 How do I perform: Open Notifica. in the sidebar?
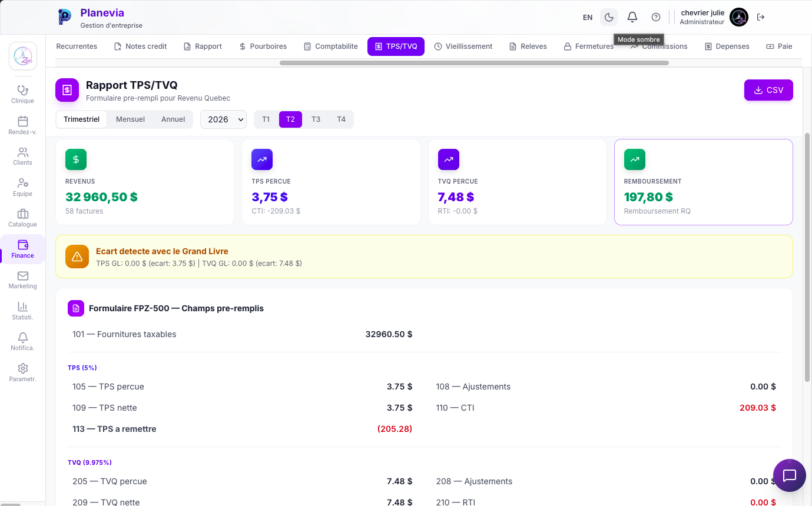click(23, 341)
